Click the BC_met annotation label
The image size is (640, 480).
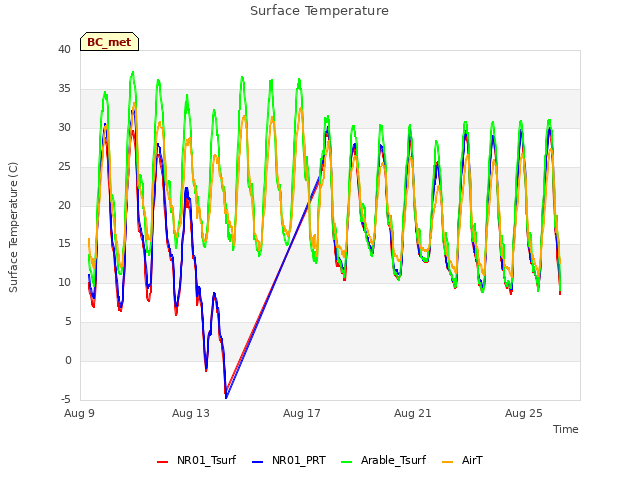[109, 42]
